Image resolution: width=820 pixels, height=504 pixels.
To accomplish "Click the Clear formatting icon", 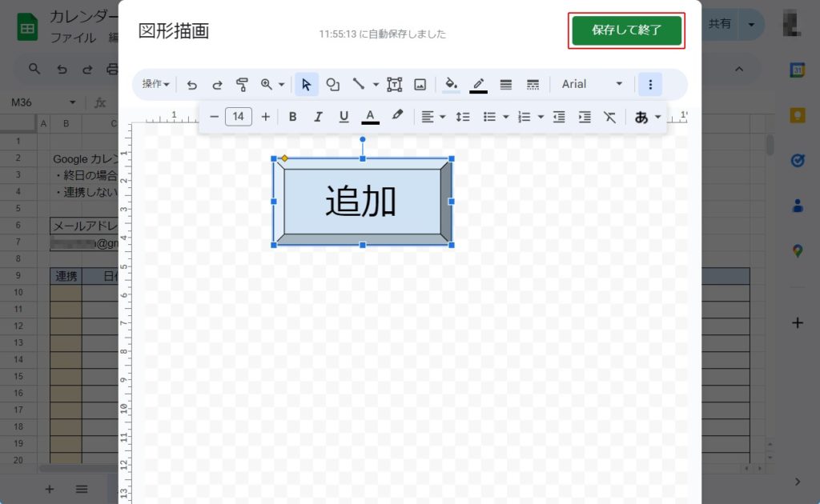I will (609, 117).
